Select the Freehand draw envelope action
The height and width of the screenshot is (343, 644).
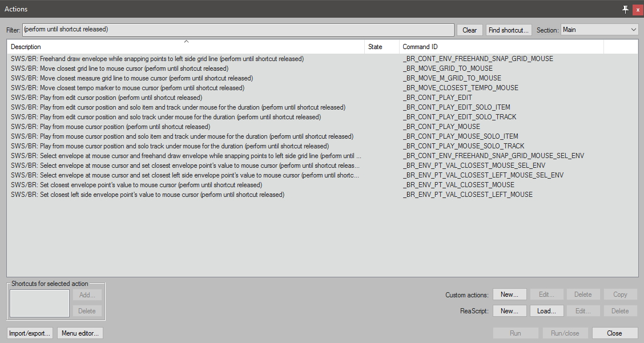tap(157, 59)
